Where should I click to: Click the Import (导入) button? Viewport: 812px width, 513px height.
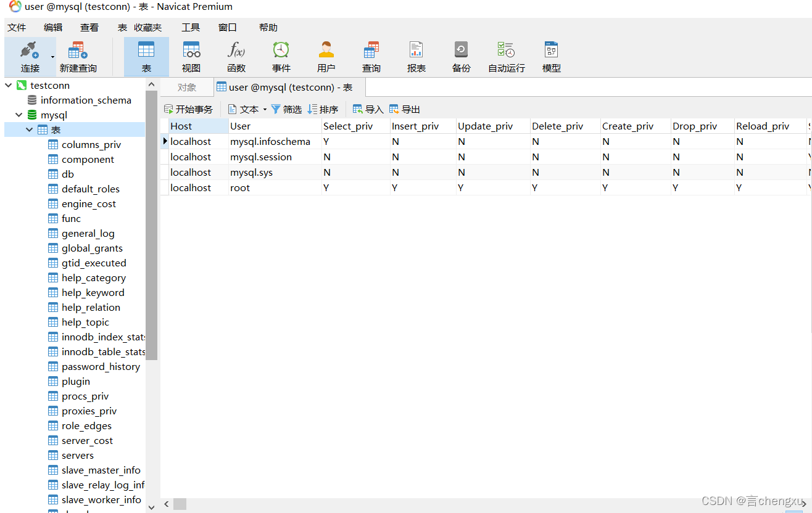pos(368,109)
